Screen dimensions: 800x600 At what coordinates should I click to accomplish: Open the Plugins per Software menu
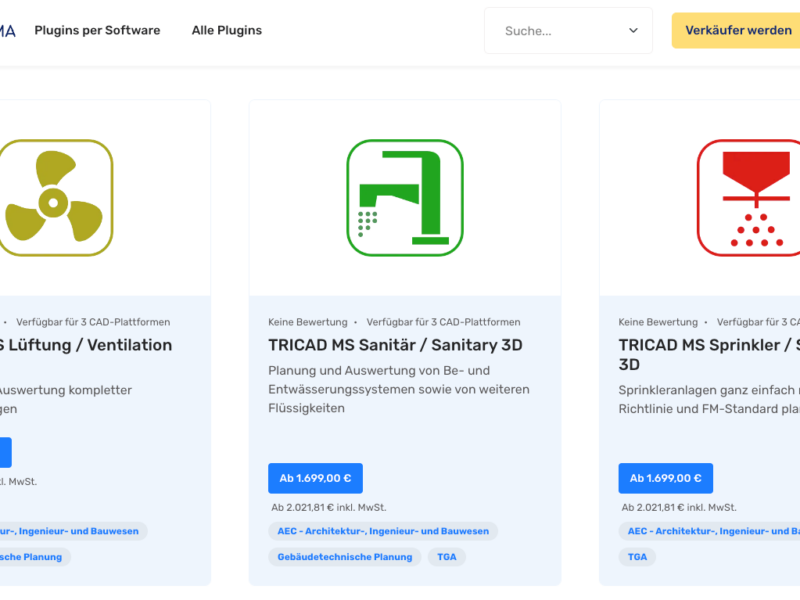coord(97,30)
